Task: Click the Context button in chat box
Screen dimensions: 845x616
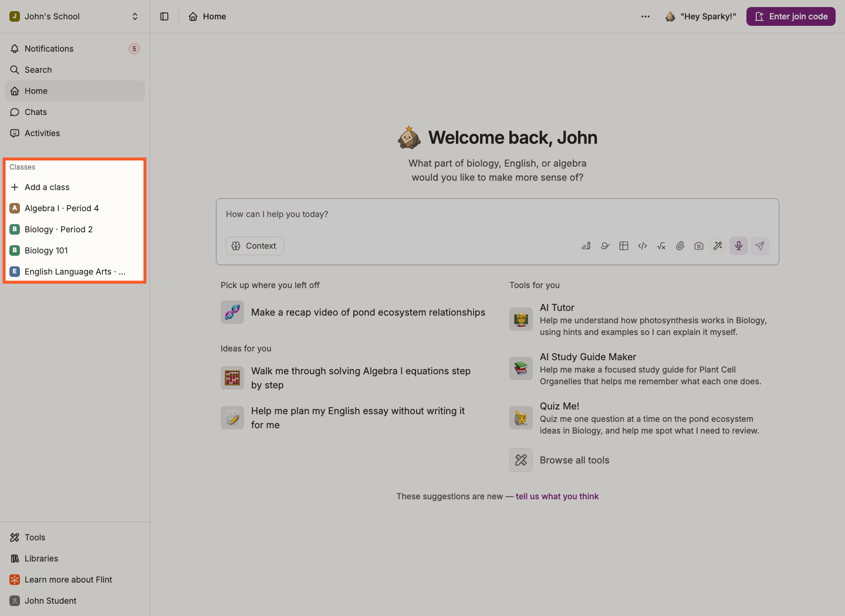Action: (x=255, y=246)
